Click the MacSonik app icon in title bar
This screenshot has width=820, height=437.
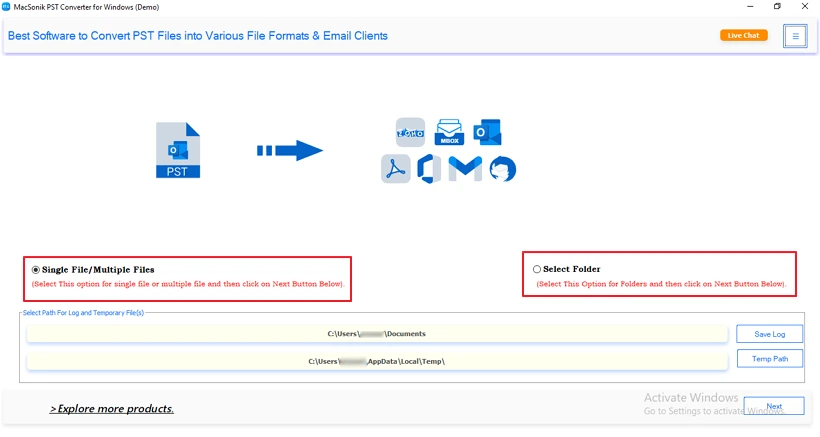pos(6,7)
